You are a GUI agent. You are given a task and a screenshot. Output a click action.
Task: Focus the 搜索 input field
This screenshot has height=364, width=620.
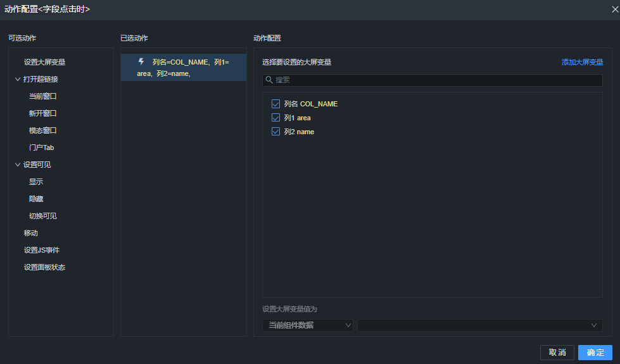point(432,80)
